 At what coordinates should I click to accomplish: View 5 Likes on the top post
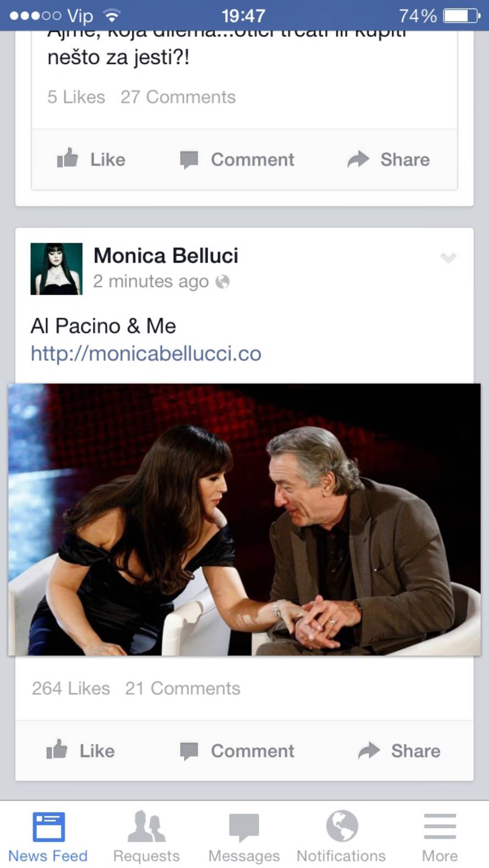[76, 97]
